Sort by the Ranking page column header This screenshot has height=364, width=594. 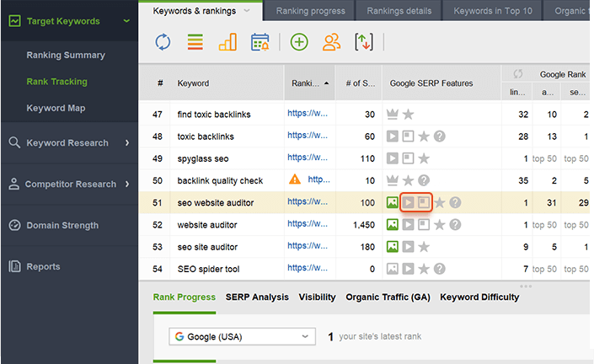click(309, 83)
